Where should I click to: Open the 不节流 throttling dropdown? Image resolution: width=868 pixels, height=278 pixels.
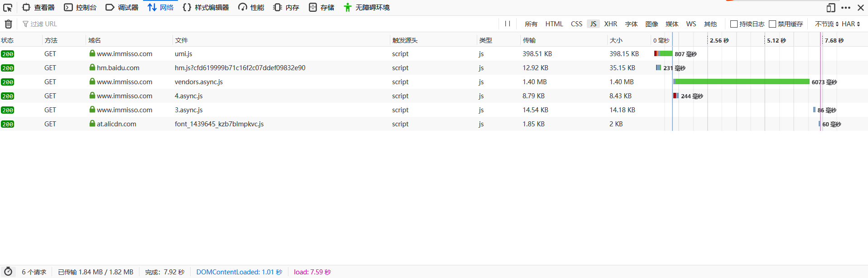826,24
